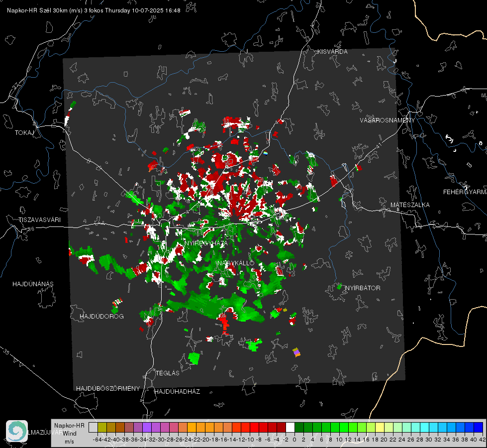Click road number 36 near Tiszavasvári
487x448 pixels.
tap(31, 229)
